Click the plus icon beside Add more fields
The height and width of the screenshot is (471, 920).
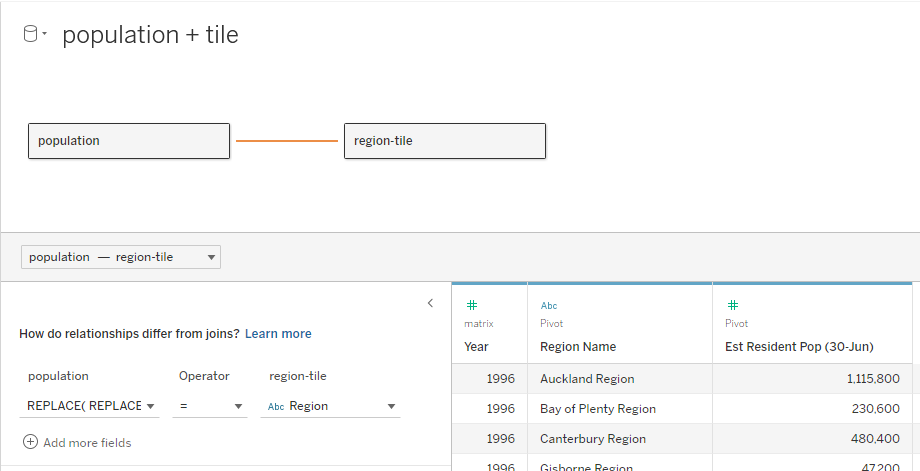(x=30, y=442)
